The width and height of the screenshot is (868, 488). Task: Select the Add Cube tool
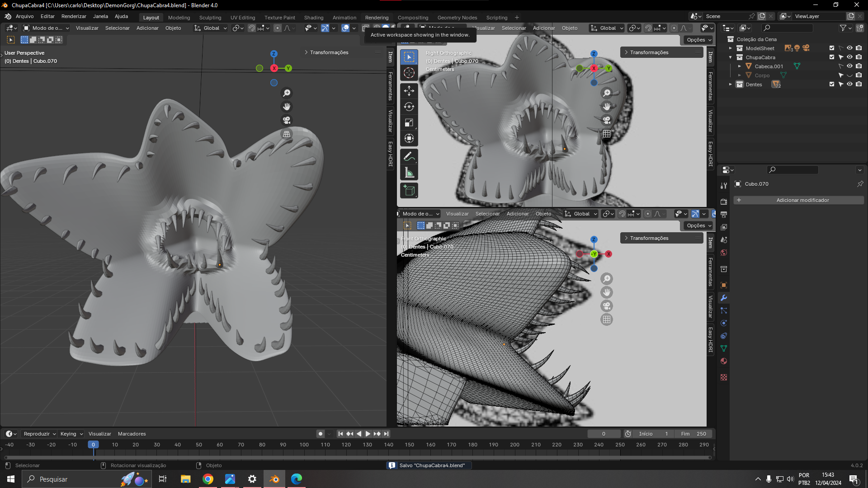409,191
